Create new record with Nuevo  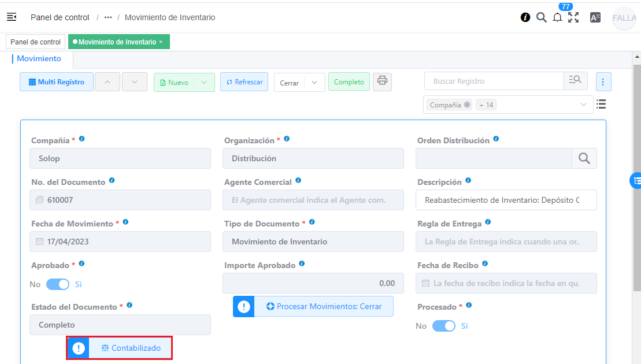tap(174, 83)
